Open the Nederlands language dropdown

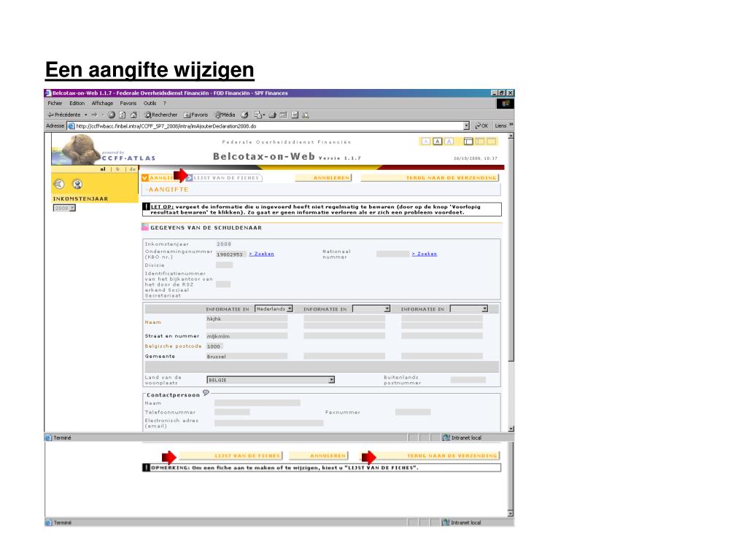point(274,308)
